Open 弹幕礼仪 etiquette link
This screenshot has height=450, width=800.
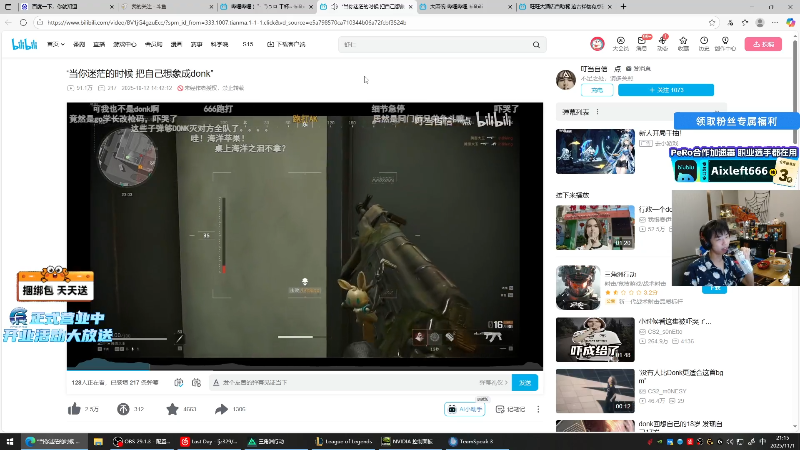493,383
